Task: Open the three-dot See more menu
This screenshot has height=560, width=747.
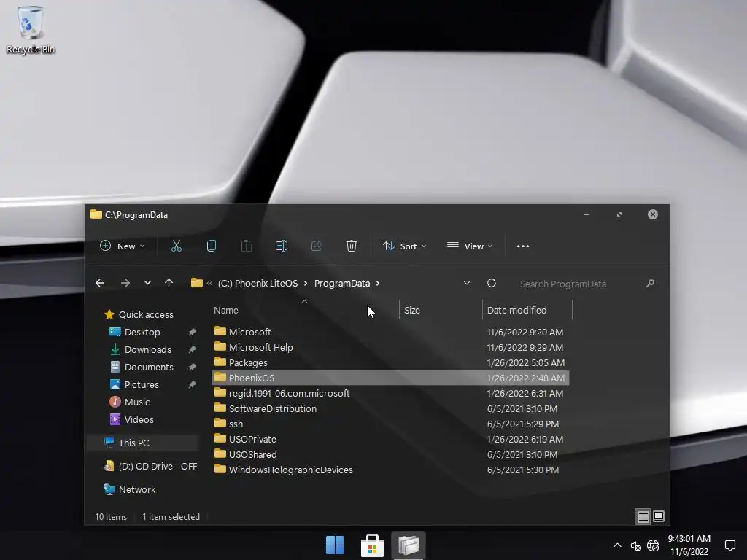Action: pyautogui.click(x=522, y=246)
